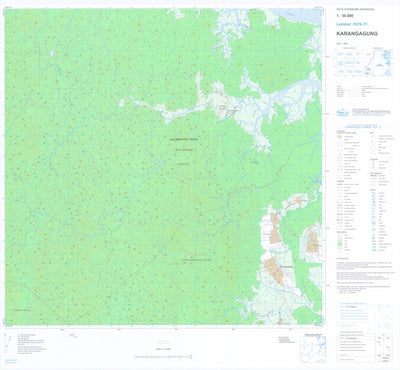Click the agency logo in the right panel
Screen dimensions: 400x370
(x=343, y=112)
